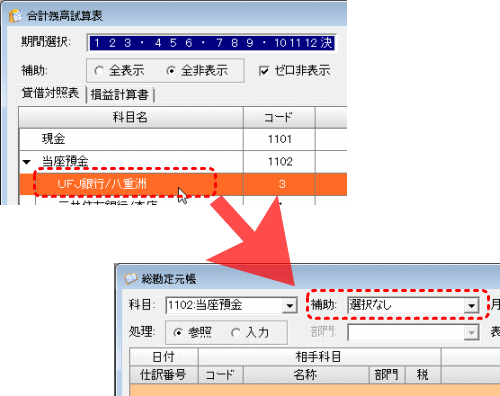The image size is (500, 396).
Task: Click code cell 1102
Action: 279,162
